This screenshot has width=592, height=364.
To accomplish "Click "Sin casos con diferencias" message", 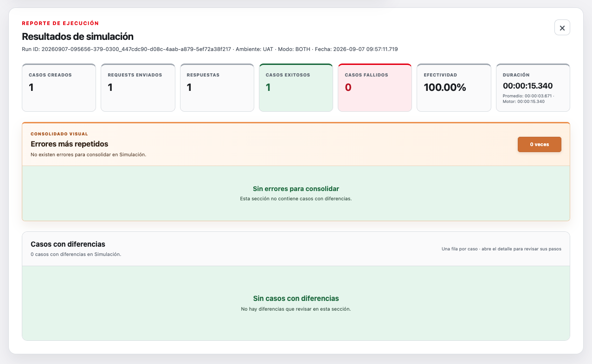I will 296,299.
